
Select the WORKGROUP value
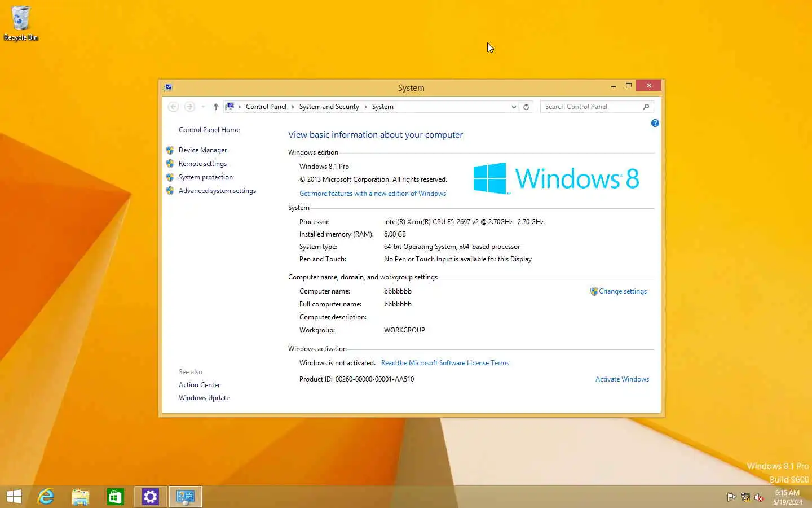[x=404, y=330]
